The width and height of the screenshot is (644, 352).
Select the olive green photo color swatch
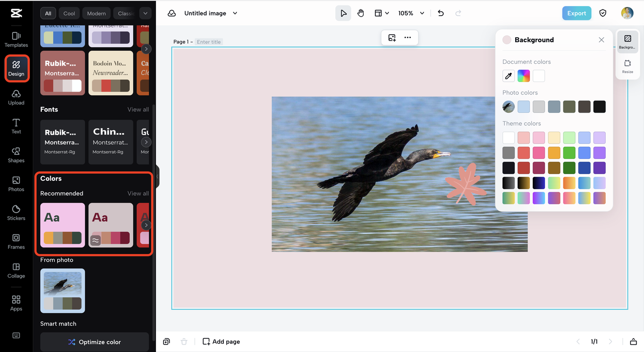(x=569, y=107)
